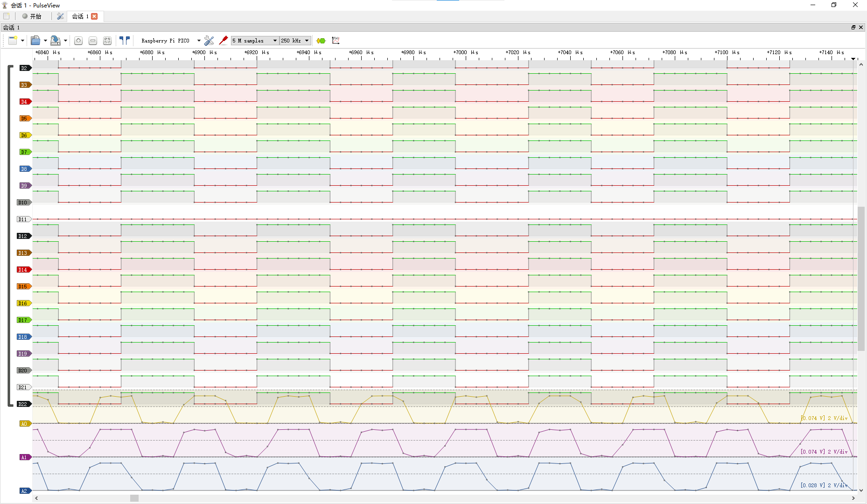Click the 开始 run button

coord(32,16)
